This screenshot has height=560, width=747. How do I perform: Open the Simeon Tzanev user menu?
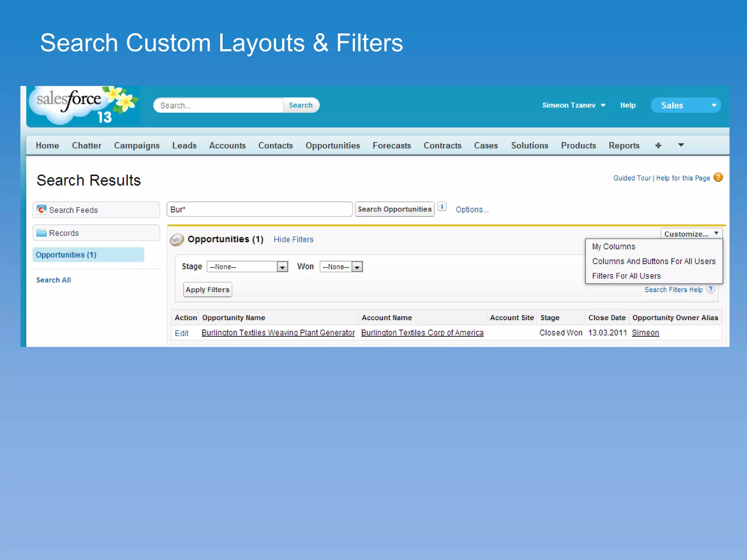coord(573,105)
